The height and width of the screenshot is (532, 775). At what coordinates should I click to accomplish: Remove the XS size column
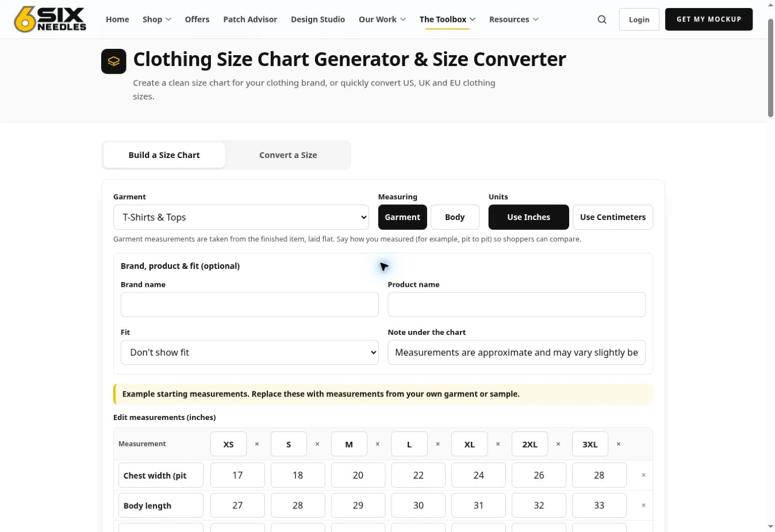point(257,444)
